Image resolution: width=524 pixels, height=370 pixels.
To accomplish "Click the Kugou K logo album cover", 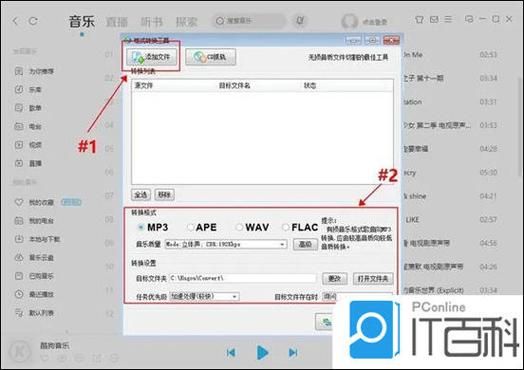I will coord(20,352).
